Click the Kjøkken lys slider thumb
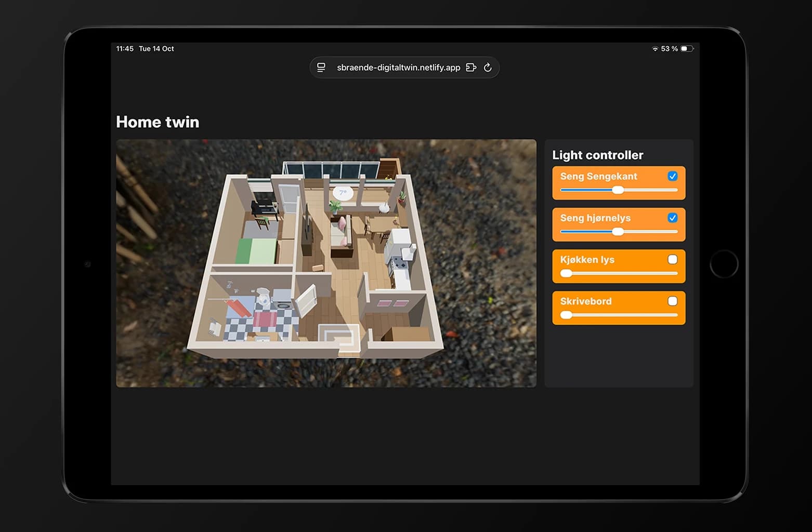This screenshot has width=812, height=532. pyautogui.click(x=565, y=273)
